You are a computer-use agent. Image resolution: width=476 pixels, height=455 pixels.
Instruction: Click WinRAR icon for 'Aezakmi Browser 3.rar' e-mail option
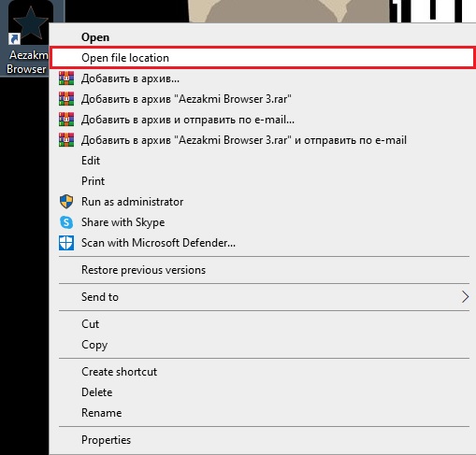(66, 140)
